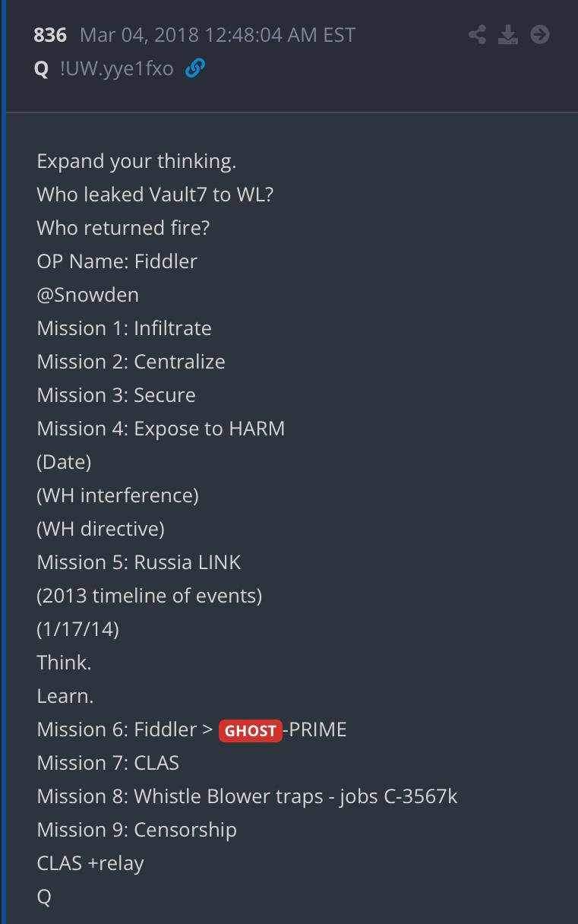Screen dimensions: 578x924
Task: Click the 'OP Name: Fiddler' line
Action: 117,261
